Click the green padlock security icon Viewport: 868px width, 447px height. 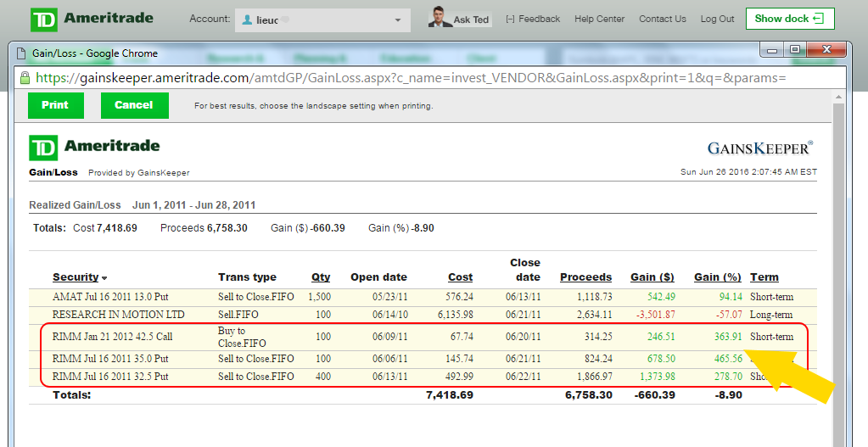[x=25, y=77]
